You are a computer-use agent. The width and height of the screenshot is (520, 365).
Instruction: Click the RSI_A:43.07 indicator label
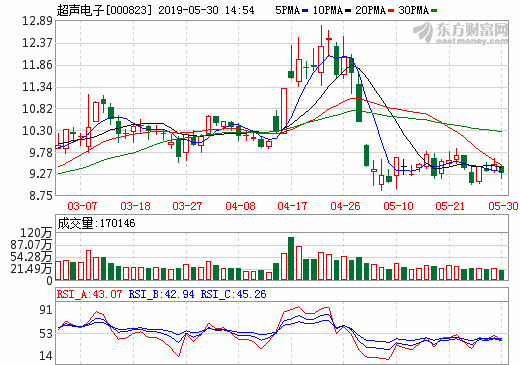[x=89, y=294]
